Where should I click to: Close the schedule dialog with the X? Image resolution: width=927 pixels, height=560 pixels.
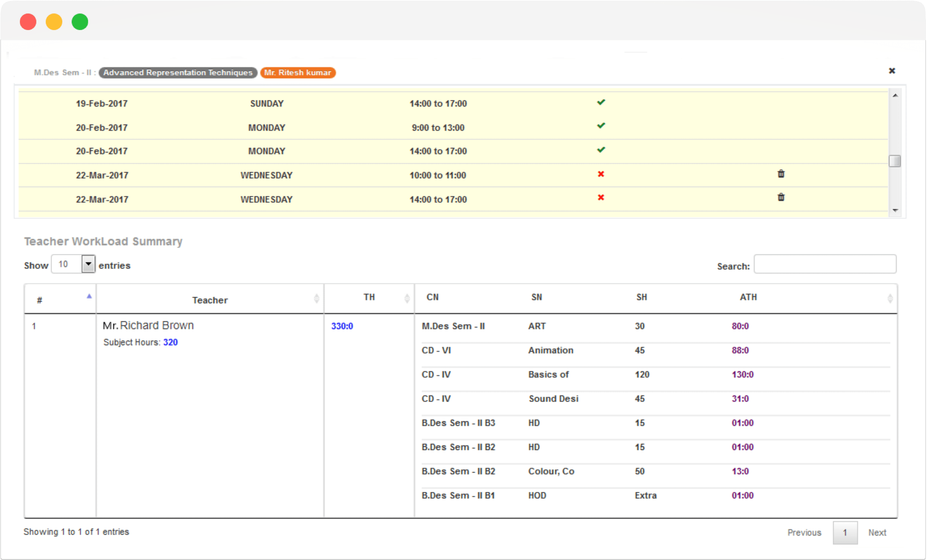click(892, 71)
